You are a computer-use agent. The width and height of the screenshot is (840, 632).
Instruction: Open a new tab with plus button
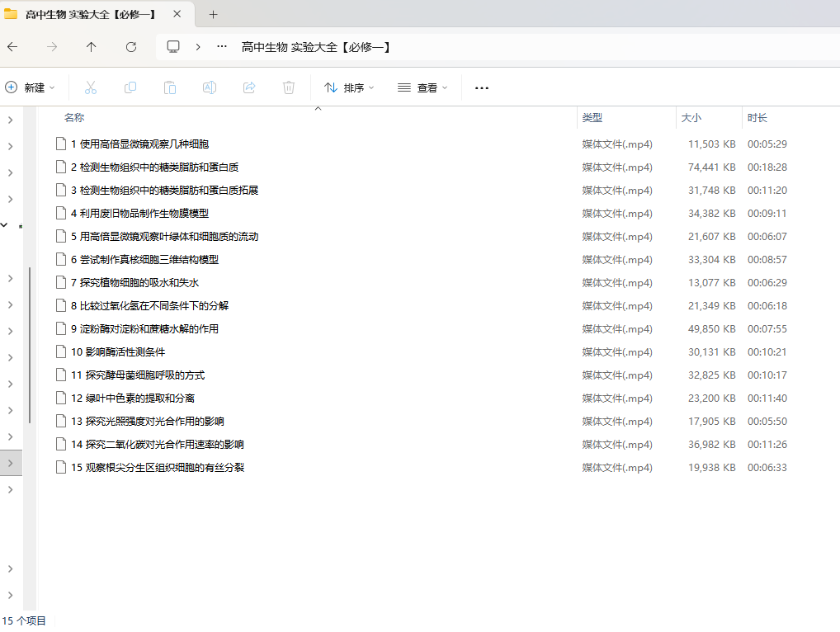[213, 14]
